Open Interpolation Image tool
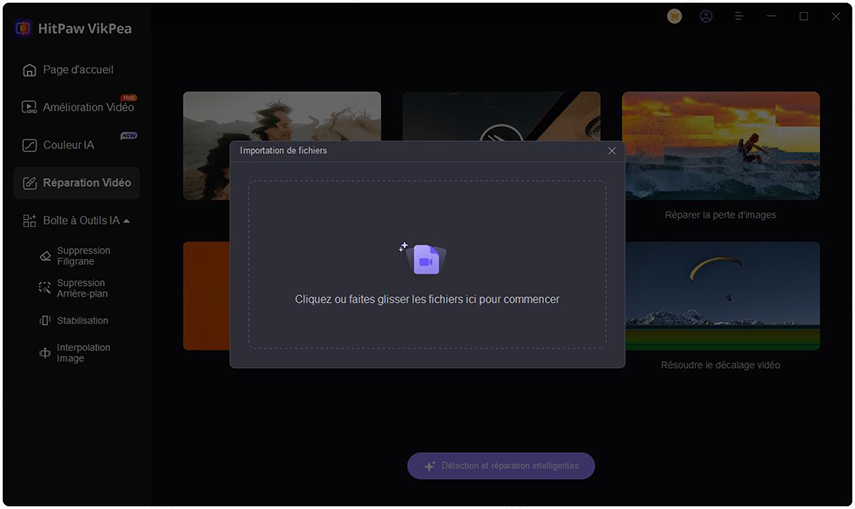 pyautogui.click(x=82, y=353)
